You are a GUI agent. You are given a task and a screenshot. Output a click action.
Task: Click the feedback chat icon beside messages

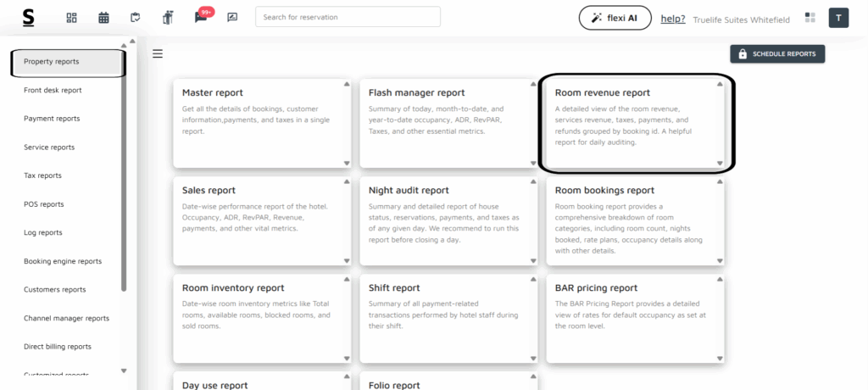click(232, 18)
